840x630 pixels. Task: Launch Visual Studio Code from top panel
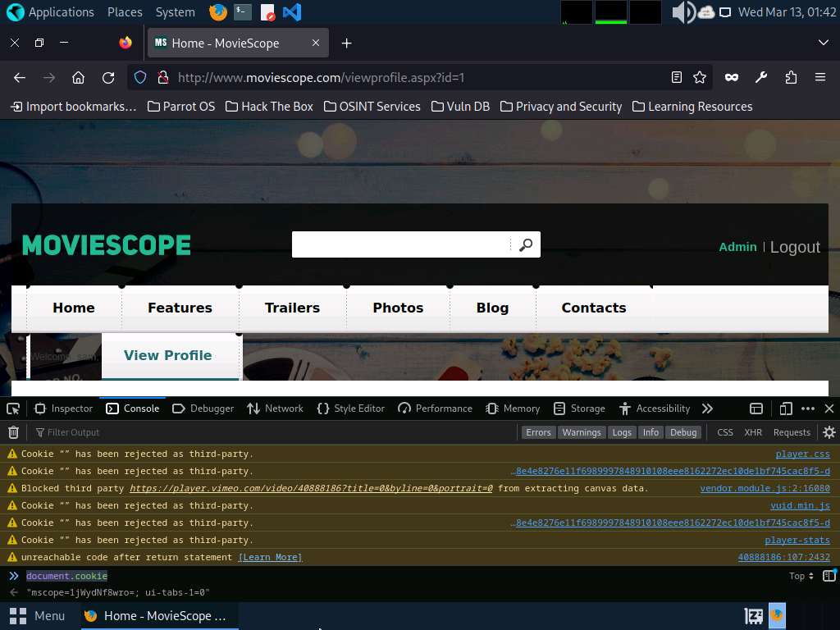click(291, 12)
